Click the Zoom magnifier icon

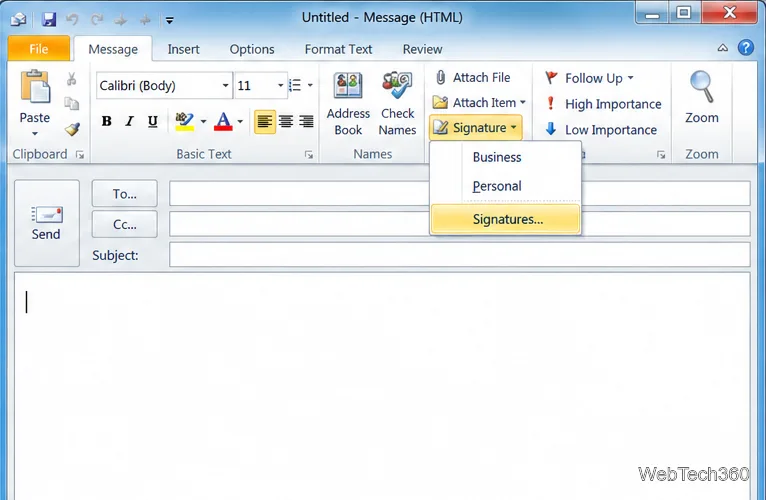coord(702,87)
